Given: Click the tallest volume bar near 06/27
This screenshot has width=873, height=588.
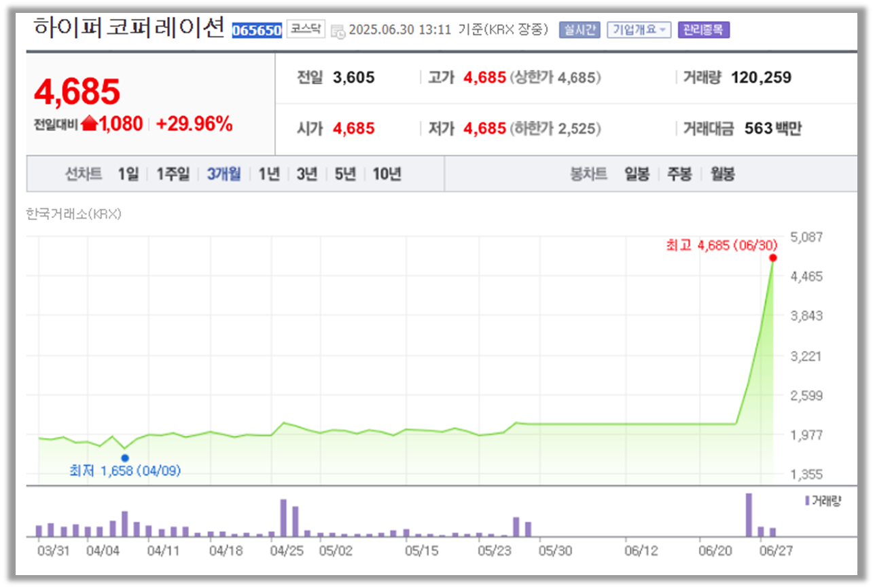Looking at the screenshot, I should [749, 515].
